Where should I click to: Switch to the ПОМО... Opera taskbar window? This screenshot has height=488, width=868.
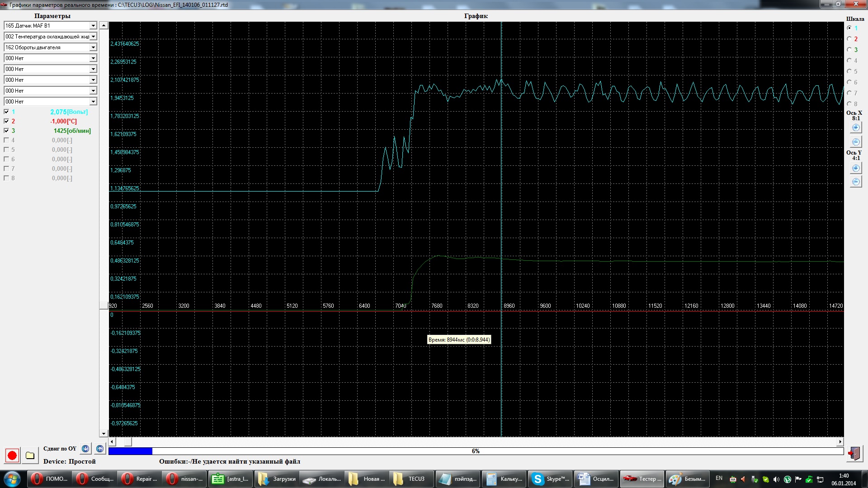(48, 479)
